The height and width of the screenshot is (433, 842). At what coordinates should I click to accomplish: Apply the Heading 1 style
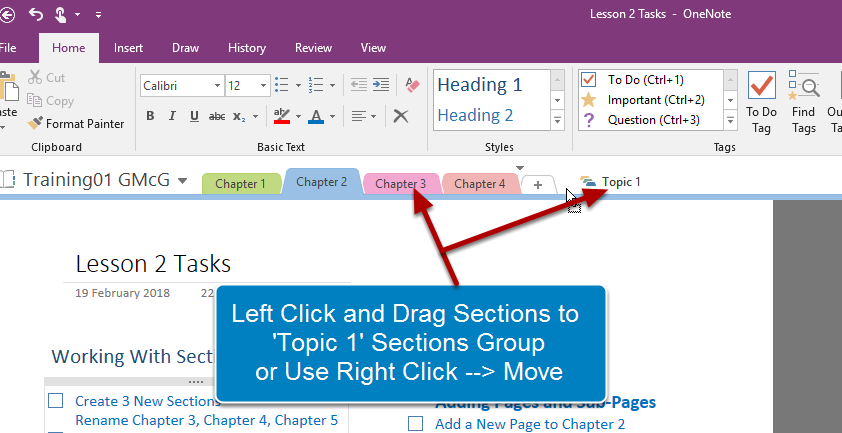pos(480,85)
